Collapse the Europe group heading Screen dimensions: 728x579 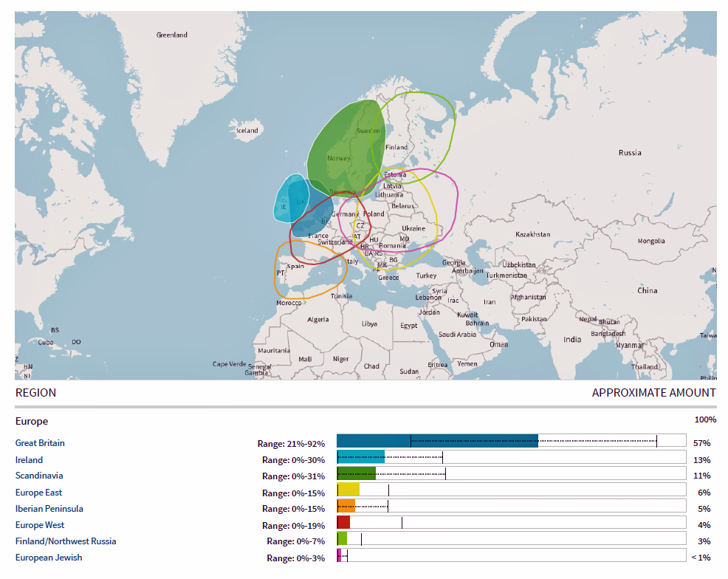click(32, 421)
